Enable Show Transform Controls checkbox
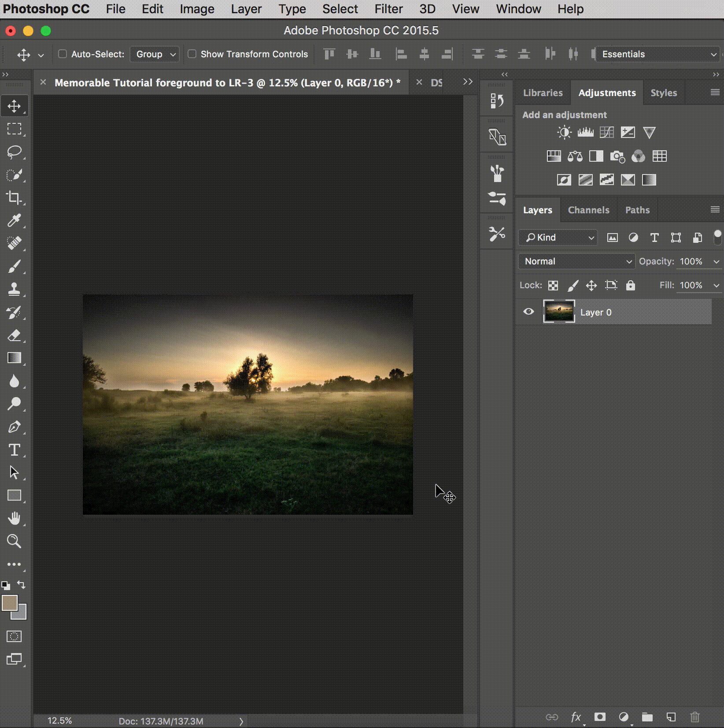 192,54
